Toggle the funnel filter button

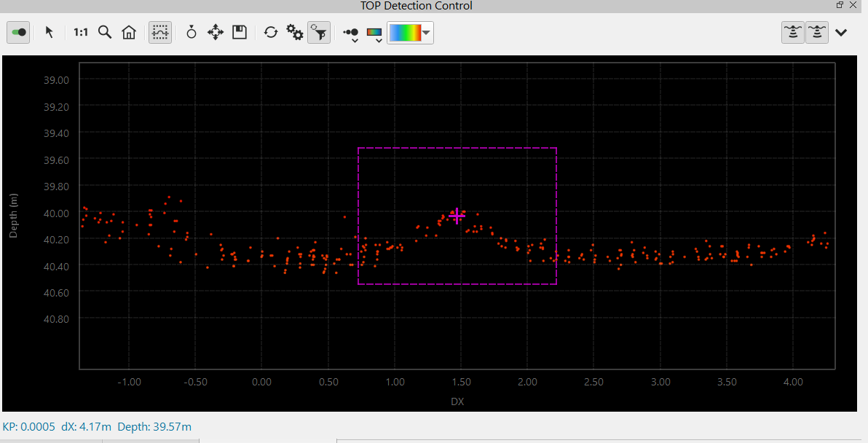(319, 33)
